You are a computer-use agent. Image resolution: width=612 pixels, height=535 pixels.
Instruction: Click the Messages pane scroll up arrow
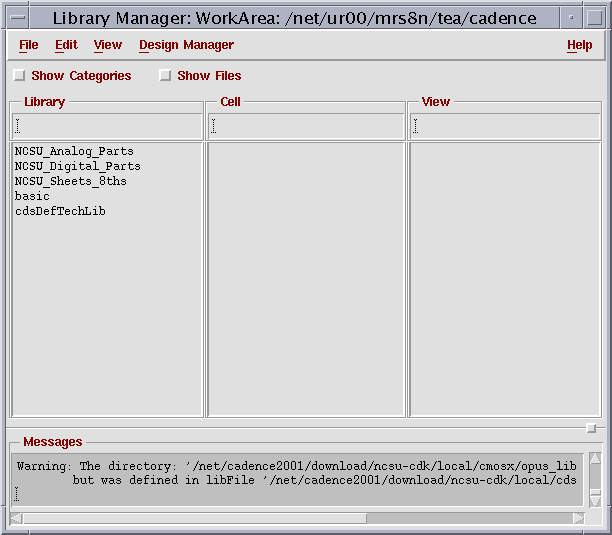595,459
